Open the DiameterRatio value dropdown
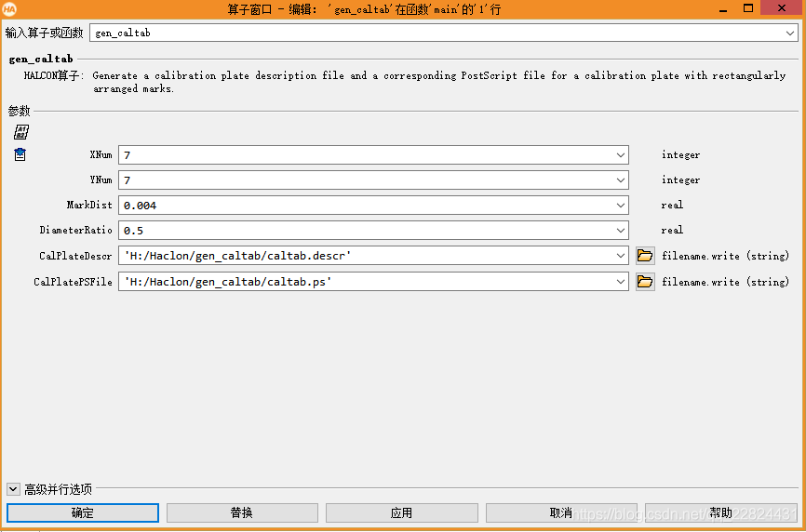The height and width of the screenshot is (532, 806). tap(621, 231)
